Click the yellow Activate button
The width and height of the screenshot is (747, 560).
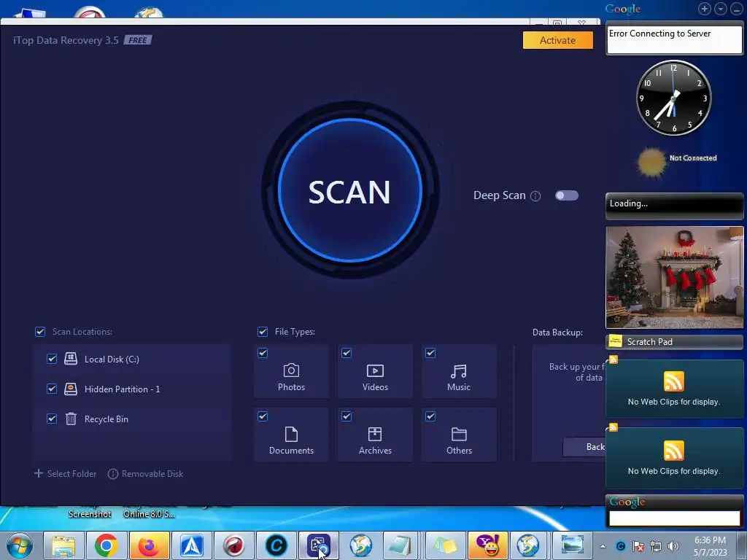coord(557,40)
